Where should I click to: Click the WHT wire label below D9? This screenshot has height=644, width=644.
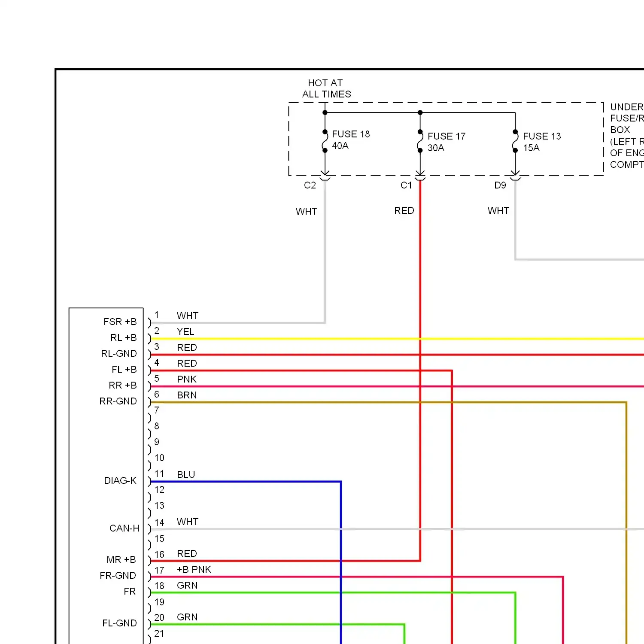[498, 210]
